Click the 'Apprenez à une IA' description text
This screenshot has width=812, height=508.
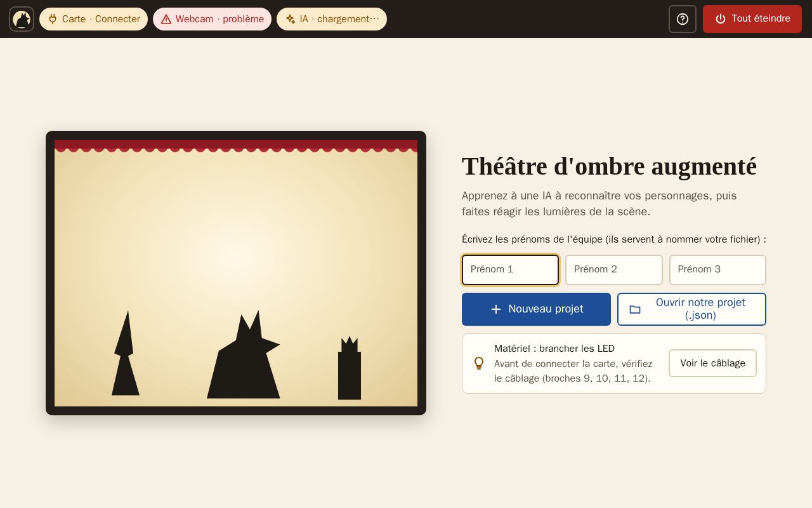(599, 204)
